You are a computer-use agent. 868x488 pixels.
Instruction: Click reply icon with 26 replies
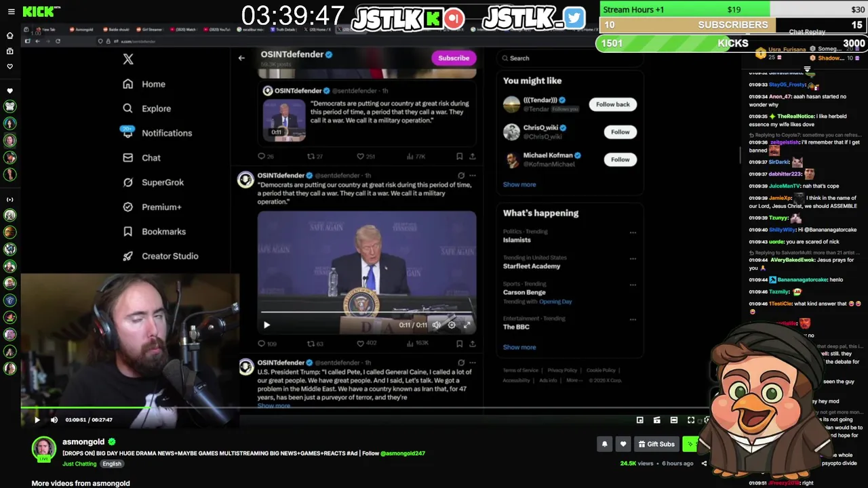tap(262, 156)
